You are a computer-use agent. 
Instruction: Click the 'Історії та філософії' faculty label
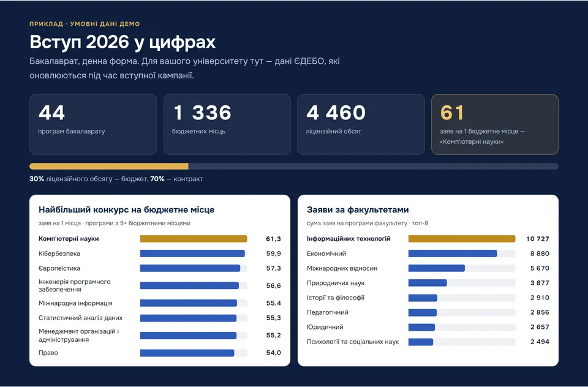(336, 298)
